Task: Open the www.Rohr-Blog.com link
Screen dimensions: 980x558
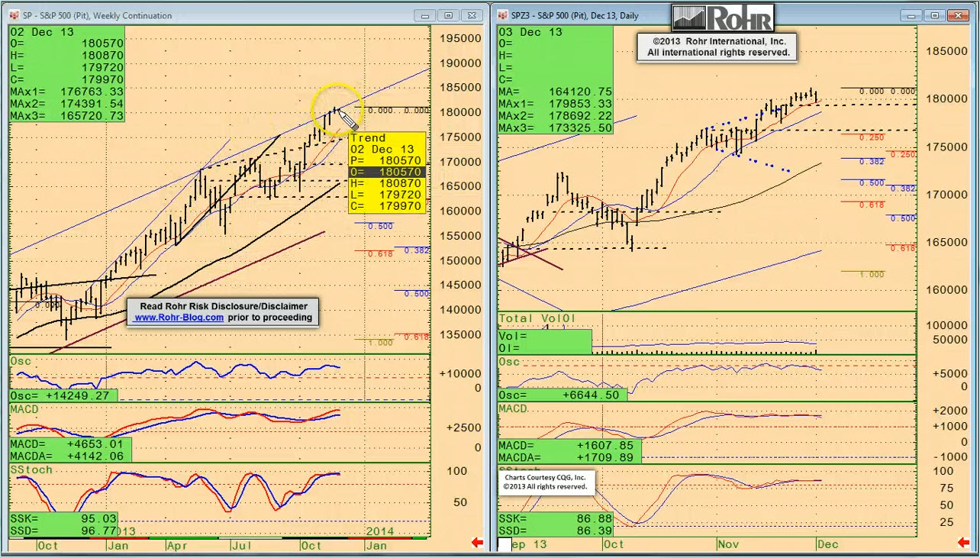Action: 179,318
